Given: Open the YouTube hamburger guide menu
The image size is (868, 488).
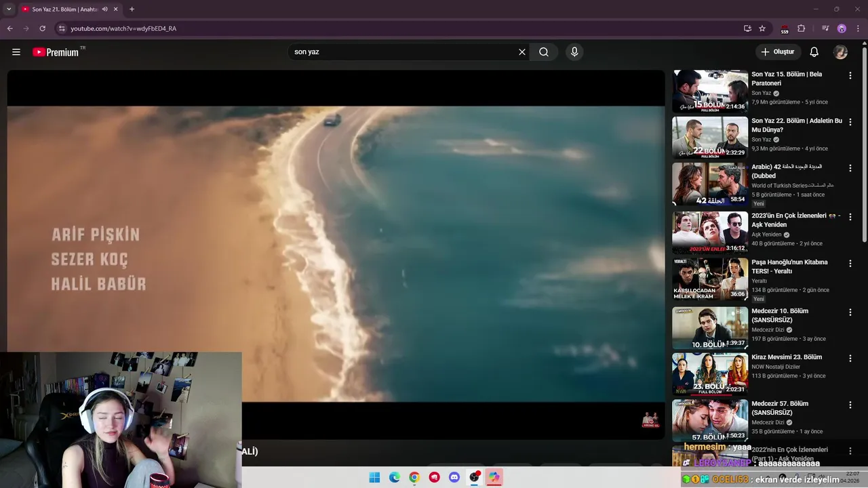Looking at the screenshot, I should point(16,52).
